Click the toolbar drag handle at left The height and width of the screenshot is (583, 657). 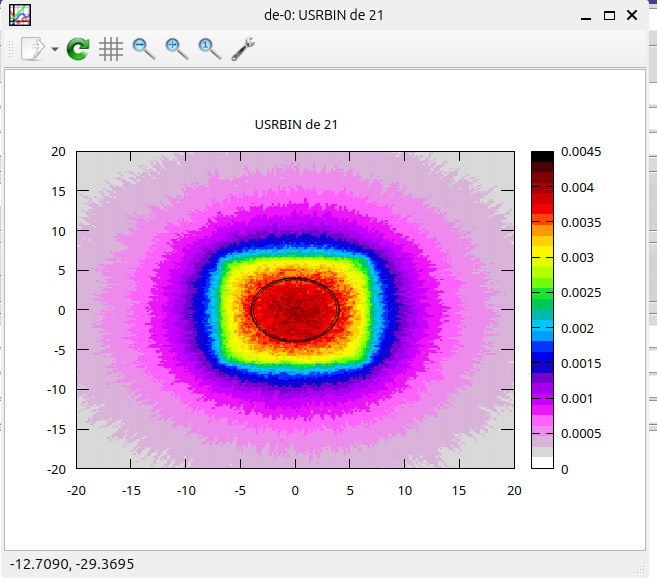[11, 48]
